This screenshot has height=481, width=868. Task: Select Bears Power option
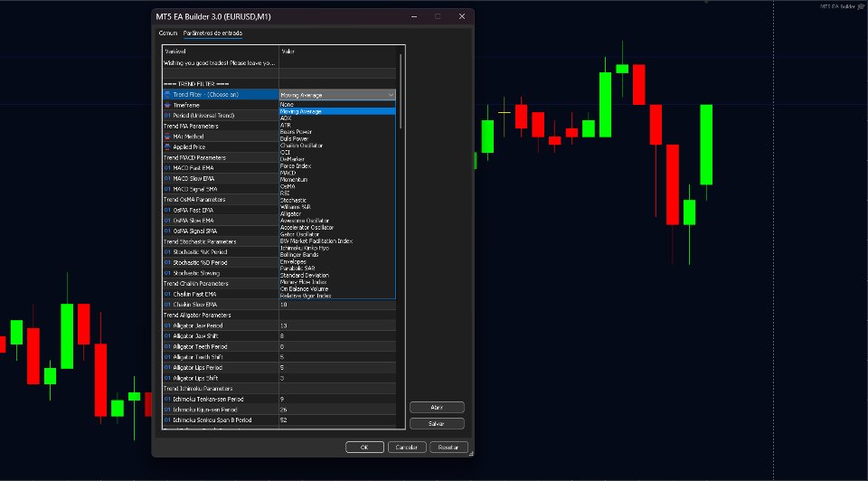coord(337,132)
